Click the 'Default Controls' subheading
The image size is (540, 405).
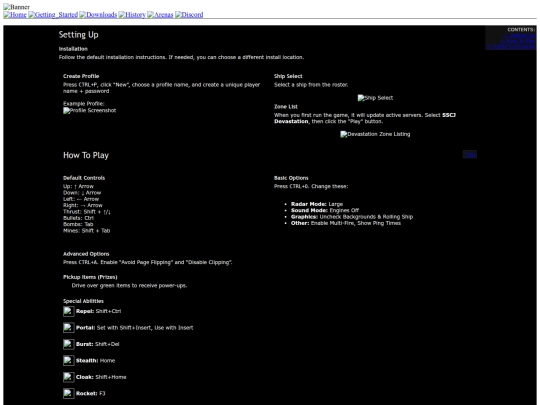coord(84,178)
